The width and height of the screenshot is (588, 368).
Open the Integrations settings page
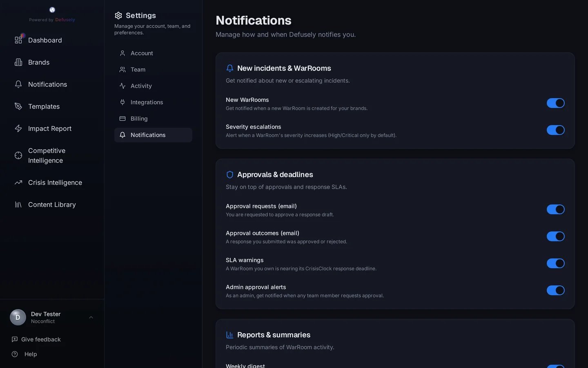click(x=147, y=102)
